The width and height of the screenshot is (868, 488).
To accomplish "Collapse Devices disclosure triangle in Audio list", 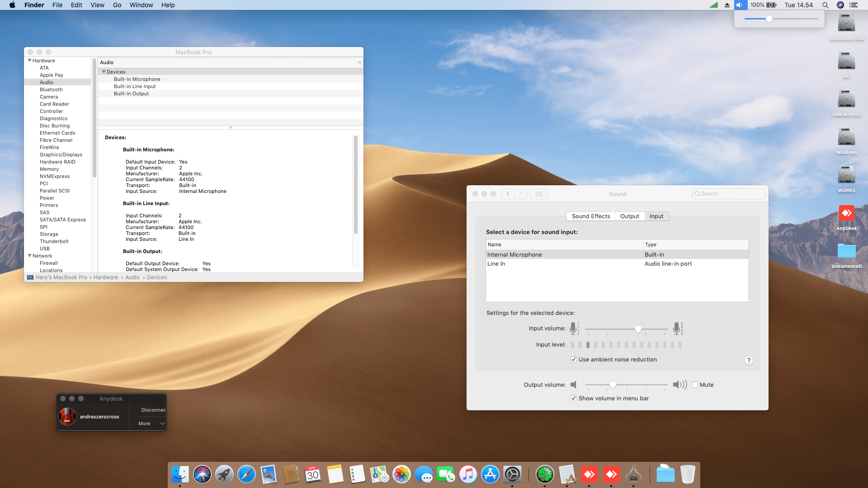I will point(104,71).
